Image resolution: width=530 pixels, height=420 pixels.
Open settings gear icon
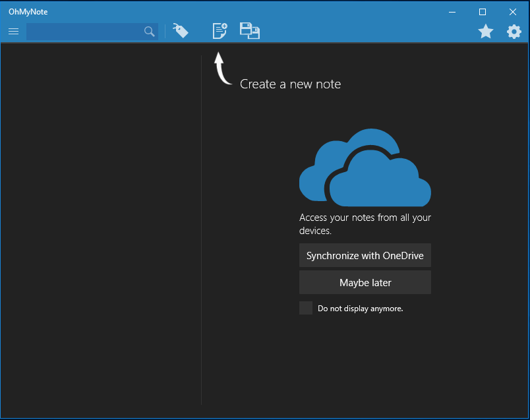point(514,32)
